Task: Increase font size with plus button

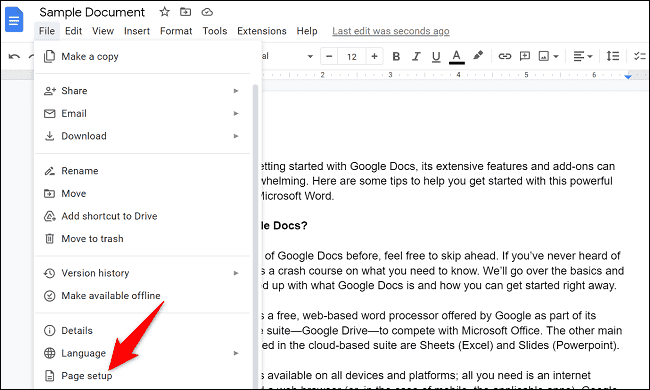Action: (x=374, y=56)
